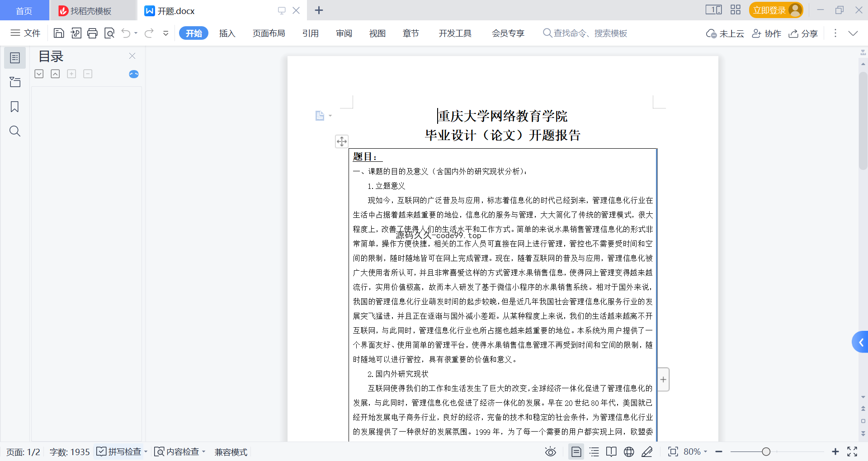
Task: Toggle writing mode pen icon
Action: pyautogui.click(x=647, y=452)
